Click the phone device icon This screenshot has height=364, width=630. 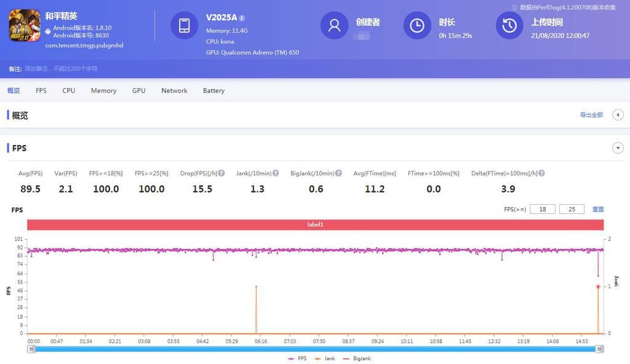pyautogui.click(x=184, y=25)
